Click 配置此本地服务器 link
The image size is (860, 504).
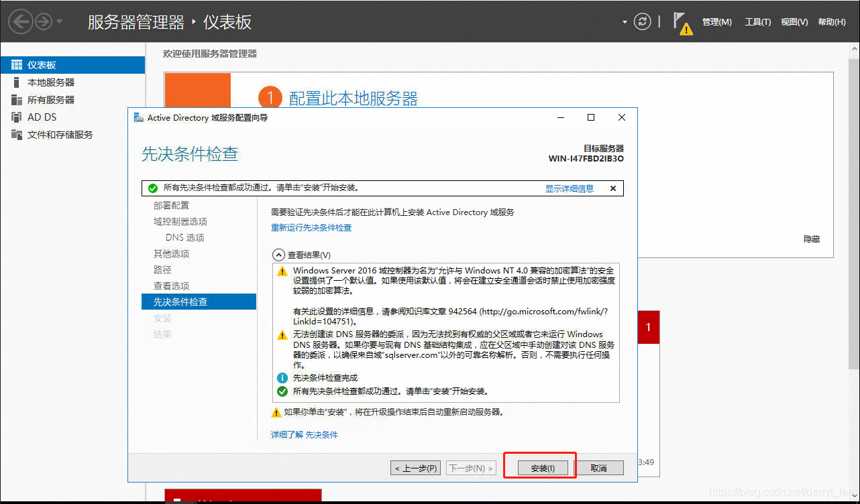pos(353,99)
